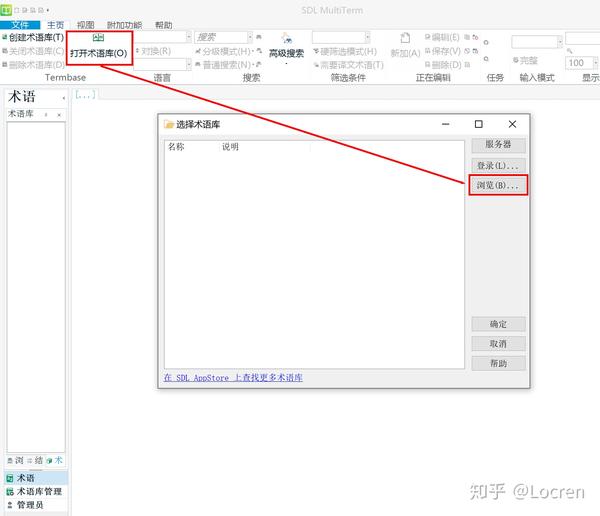Viewport: 600px width, 516px height.
Task: Collapse the 术语 navigation pane arrow
Action: tap(63, 98)
